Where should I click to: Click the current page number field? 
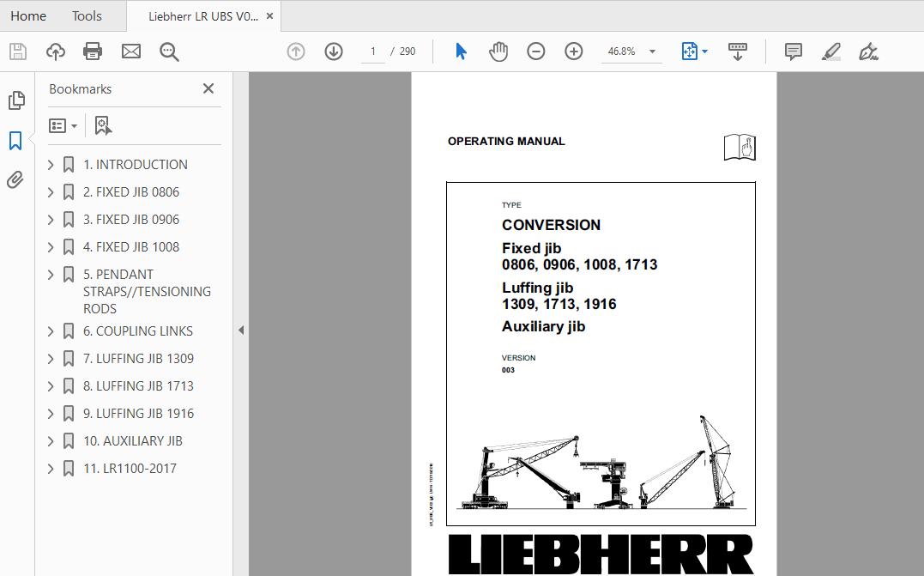pos(372,52)
